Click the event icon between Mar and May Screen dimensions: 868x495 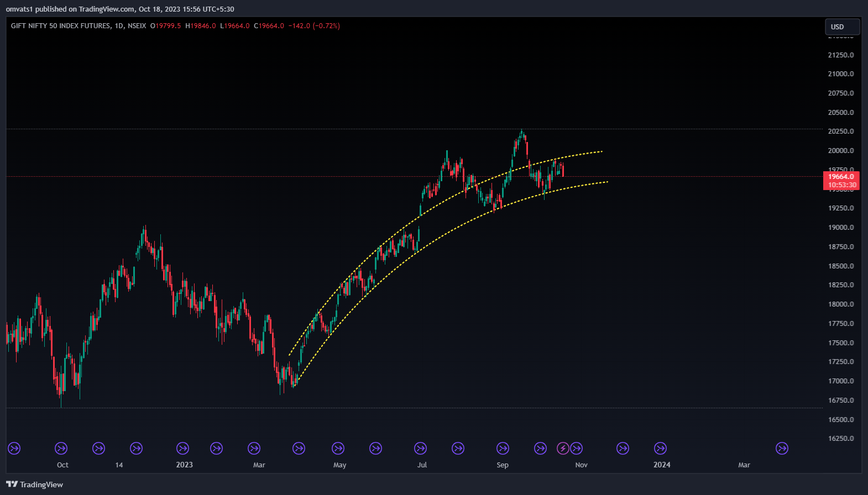(299, 448)
